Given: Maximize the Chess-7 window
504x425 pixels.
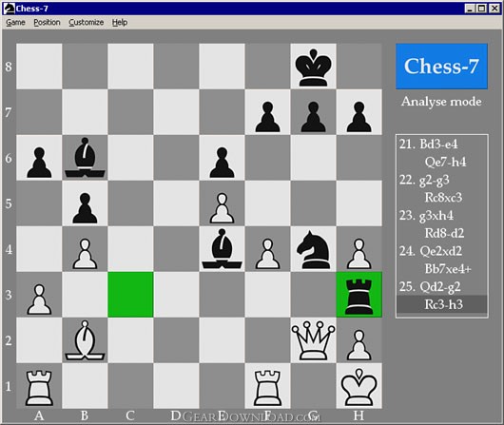Looking at the screenshot, I should [482, 9].
